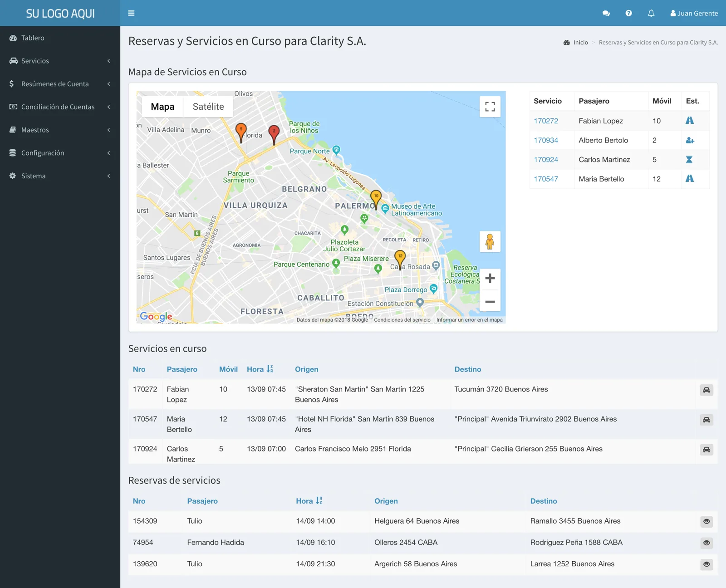Image resolution: width=726 pixels, height=588 pixels.
Task: Select the Street View pegman icon
Action: coord(490,241)
